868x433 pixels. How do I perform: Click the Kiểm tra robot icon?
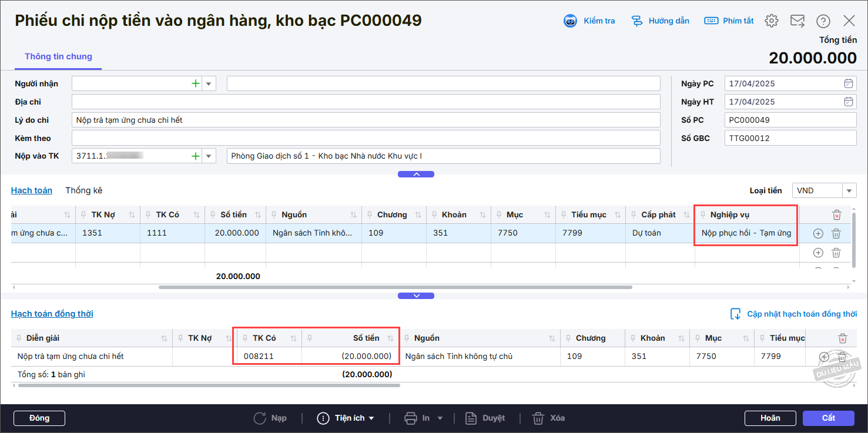570,21
